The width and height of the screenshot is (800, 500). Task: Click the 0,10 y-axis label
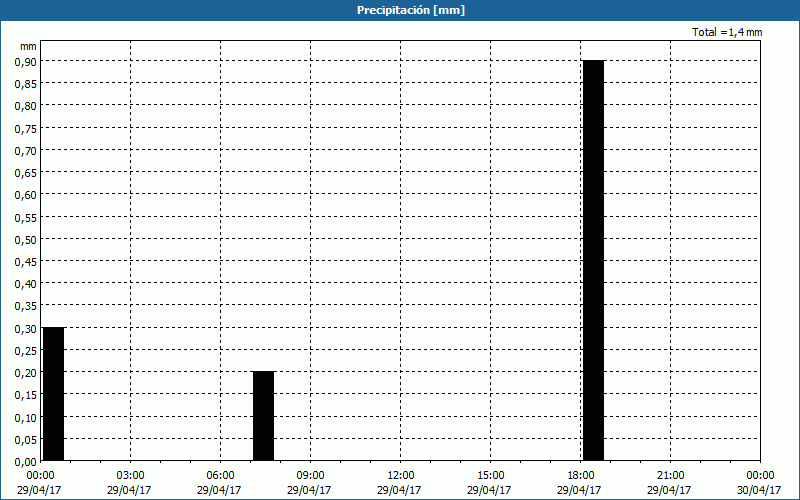(x=26, y=417)
